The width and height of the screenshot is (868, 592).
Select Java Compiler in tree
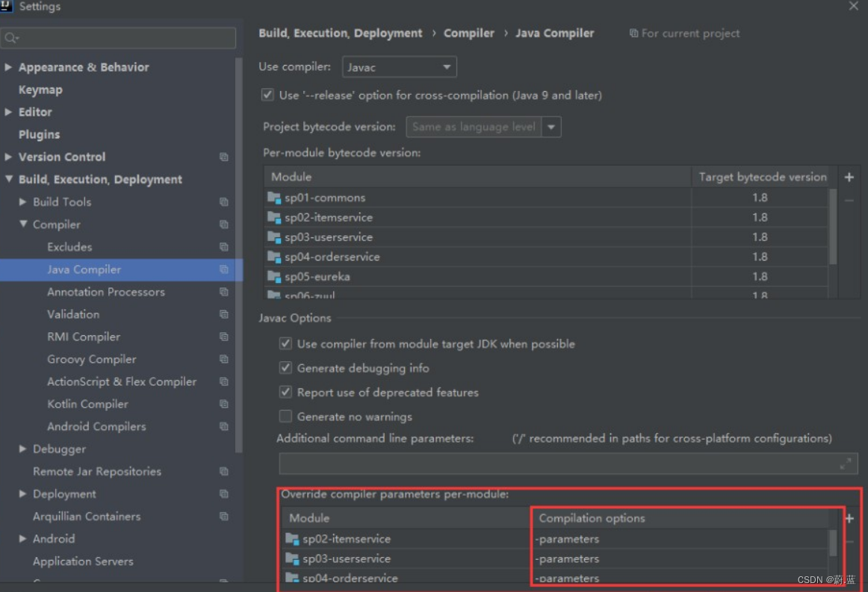[x=84, y=269]
